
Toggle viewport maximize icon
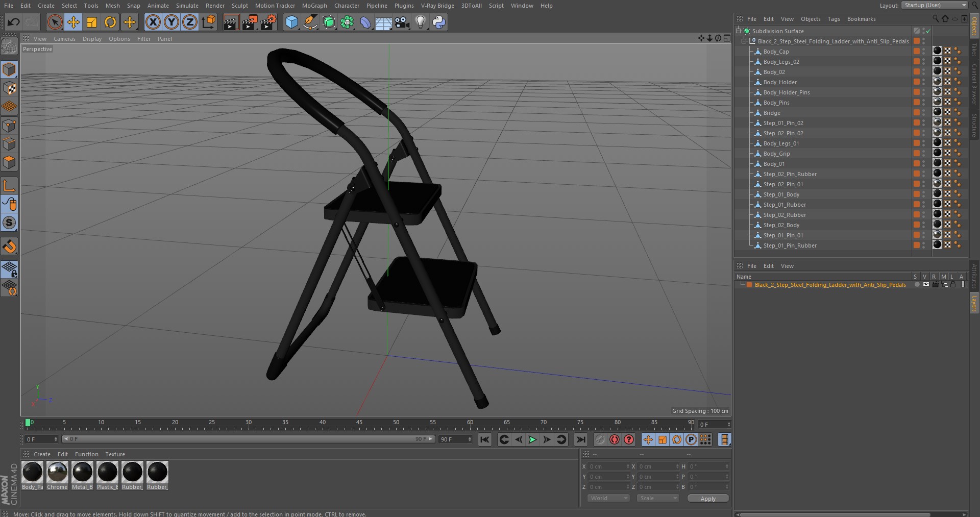[727, 38]
